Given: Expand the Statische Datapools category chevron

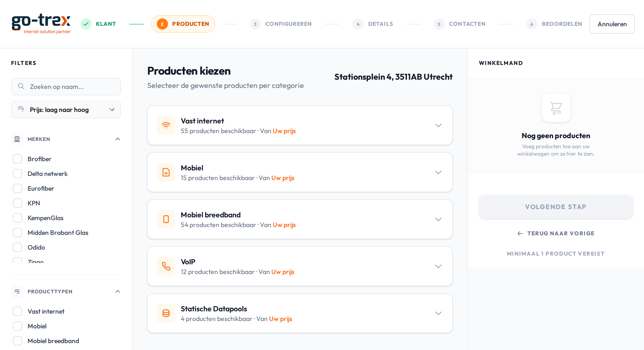Looking at the screenshot, I should [438, 313].
